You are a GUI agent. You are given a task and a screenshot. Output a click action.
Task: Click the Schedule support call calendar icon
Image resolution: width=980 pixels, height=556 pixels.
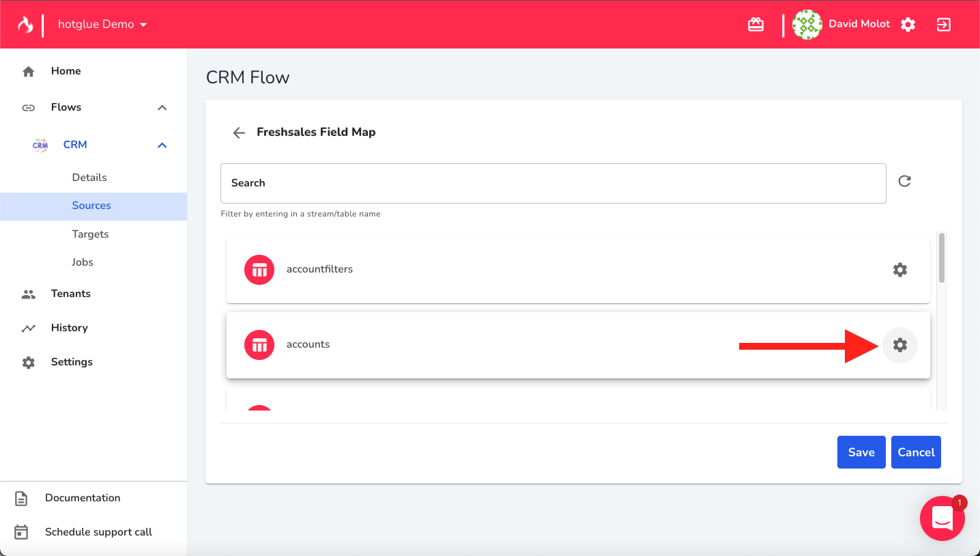click(x=21, y=532)
